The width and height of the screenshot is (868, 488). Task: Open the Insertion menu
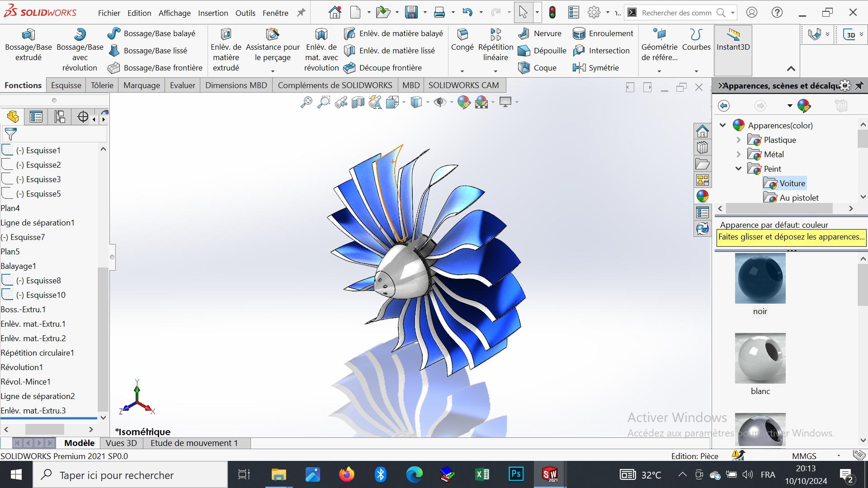point(213,13)
